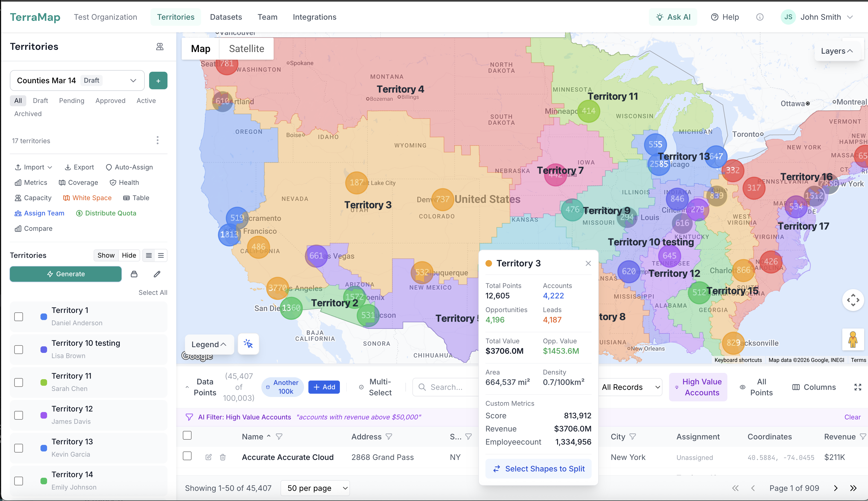
Task: Open the Team nav tab
Action: point(267,17)
